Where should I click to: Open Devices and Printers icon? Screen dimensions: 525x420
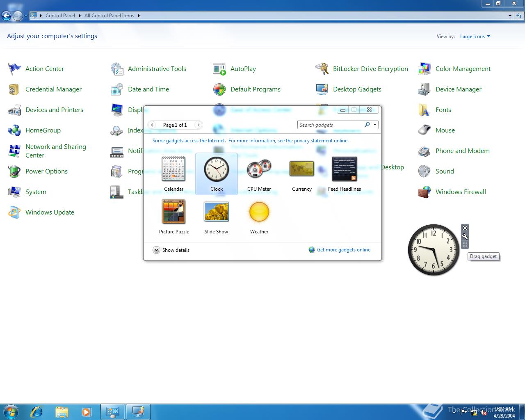14,110
